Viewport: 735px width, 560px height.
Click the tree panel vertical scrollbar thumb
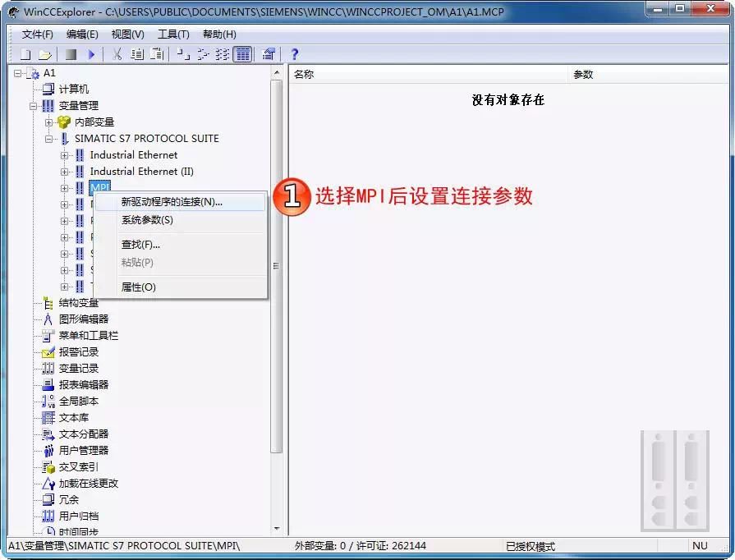pyautogui.click(x=277, y=266)
